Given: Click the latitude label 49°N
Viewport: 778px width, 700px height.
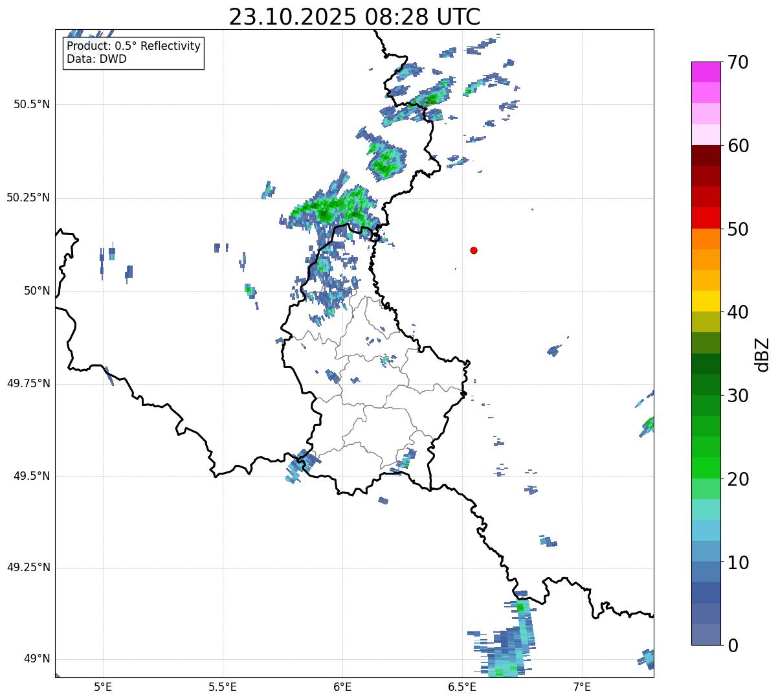Looking at the screenshot, I should [37, 659].
